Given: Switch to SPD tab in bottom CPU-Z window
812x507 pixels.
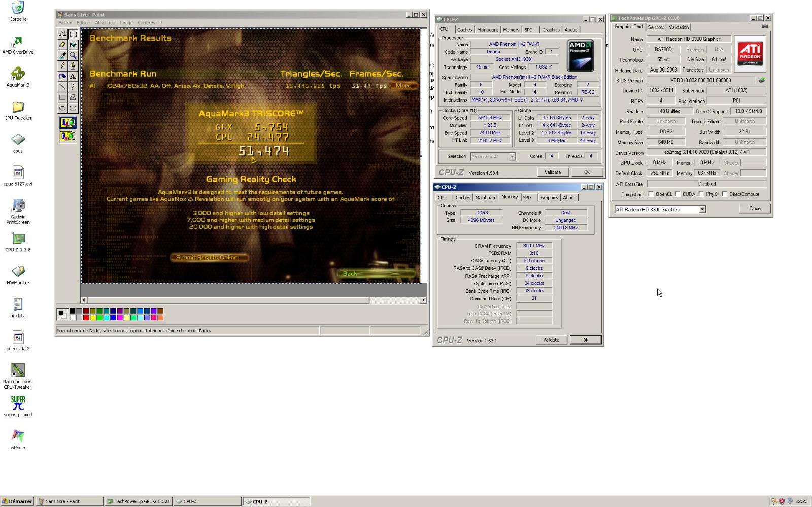Looking at the screenshot, I should [x=527, y=198].
